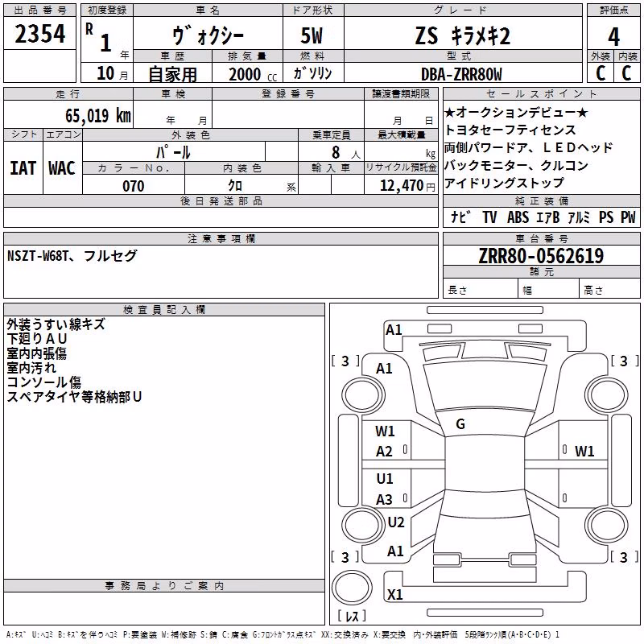Click inspector note スペアタイヤ等格納部U
Image resolution: width=644 pixels, height=644 pixels.
pos(74,396)
